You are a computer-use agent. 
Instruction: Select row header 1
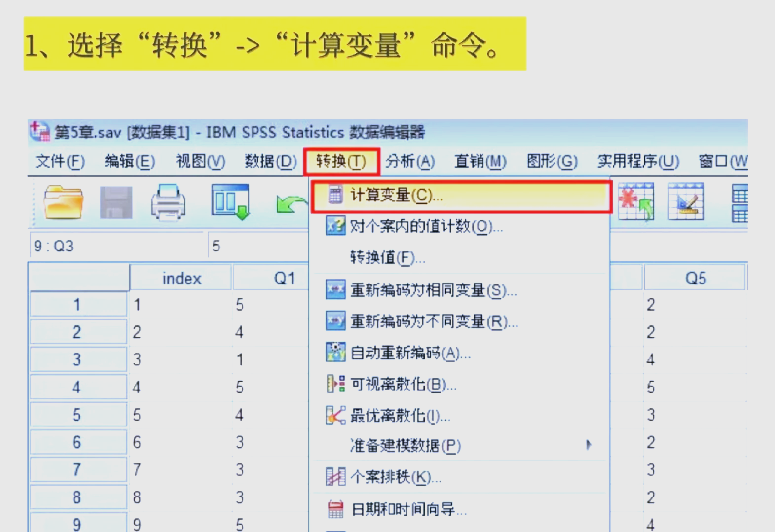point(78,304)
